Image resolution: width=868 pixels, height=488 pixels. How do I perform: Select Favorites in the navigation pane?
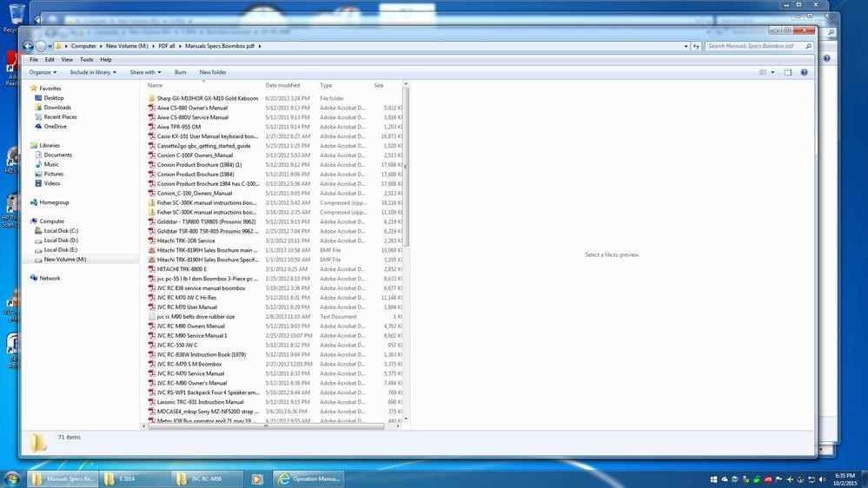click(x=50, y=89)
